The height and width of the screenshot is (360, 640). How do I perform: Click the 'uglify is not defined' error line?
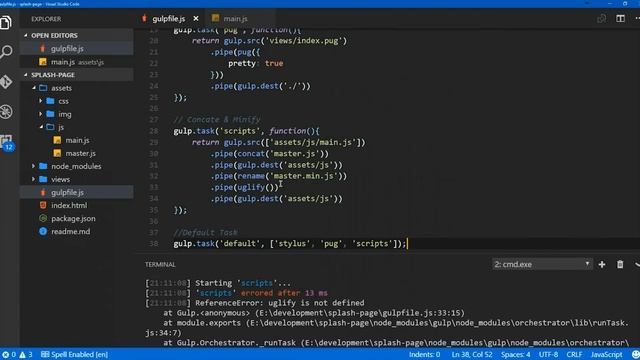point(255,303)
